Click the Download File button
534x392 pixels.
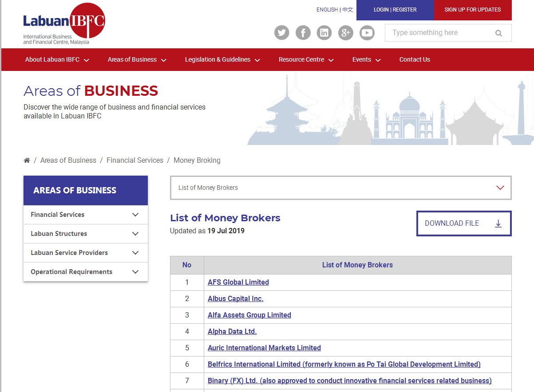pos(464,223)
